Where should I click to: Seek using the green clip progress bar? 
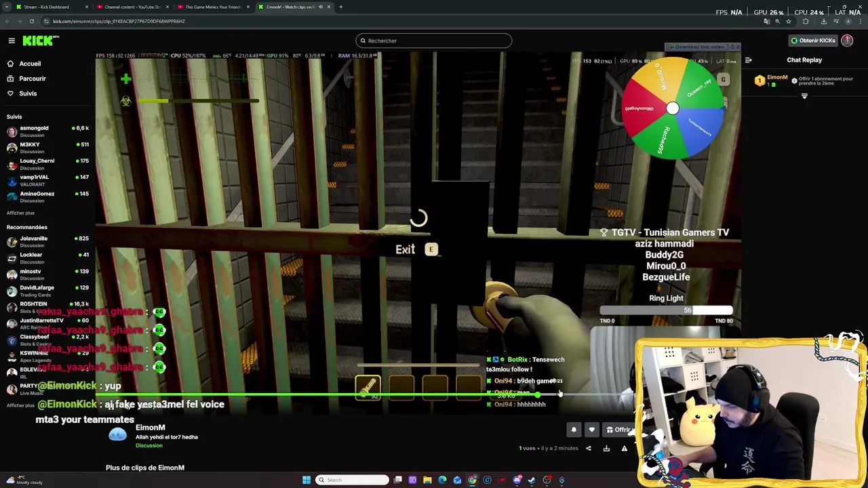pos(366,395)
